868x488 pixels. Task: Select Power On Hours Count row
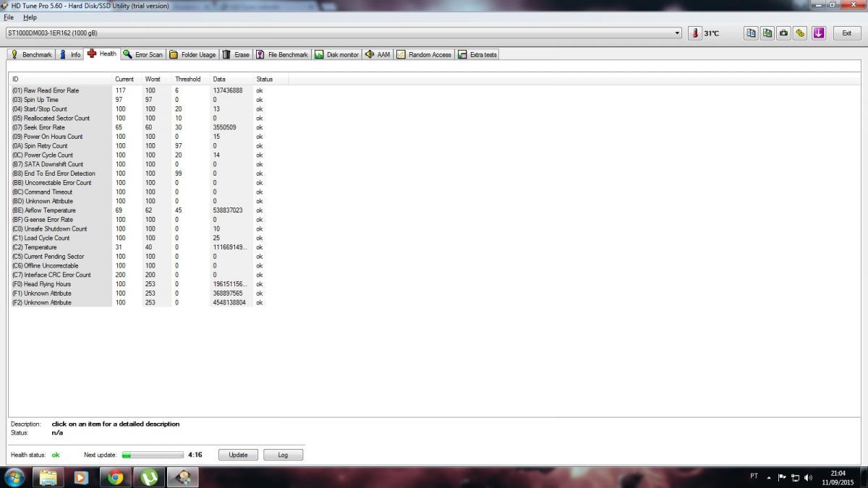[x=148, y=137]
